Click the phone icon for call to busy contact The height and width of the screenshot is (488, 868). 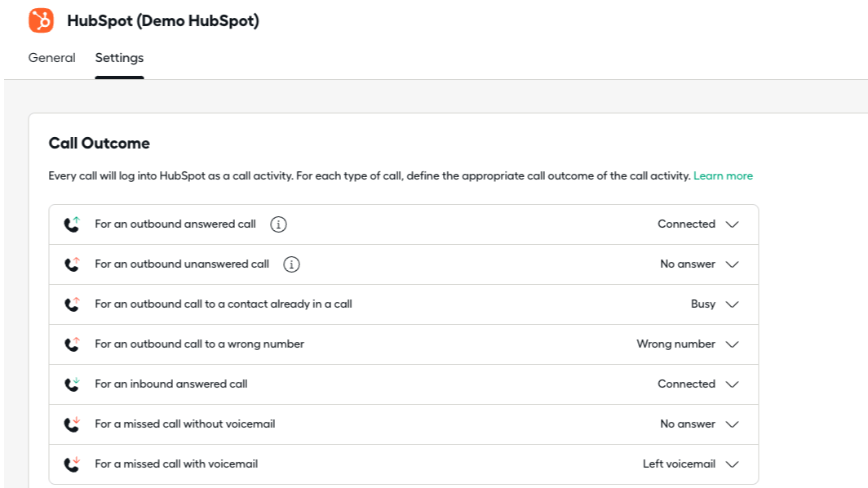click(x=72, y=304)
